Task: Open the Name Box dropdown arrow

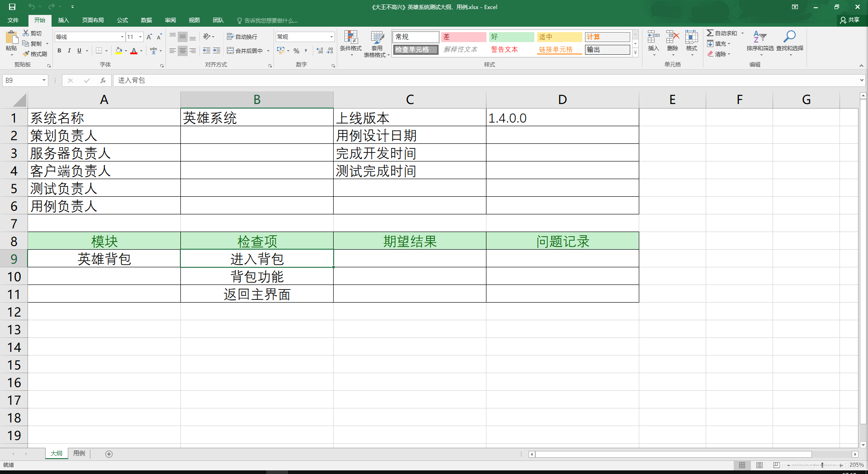Action: pos(44,81)
